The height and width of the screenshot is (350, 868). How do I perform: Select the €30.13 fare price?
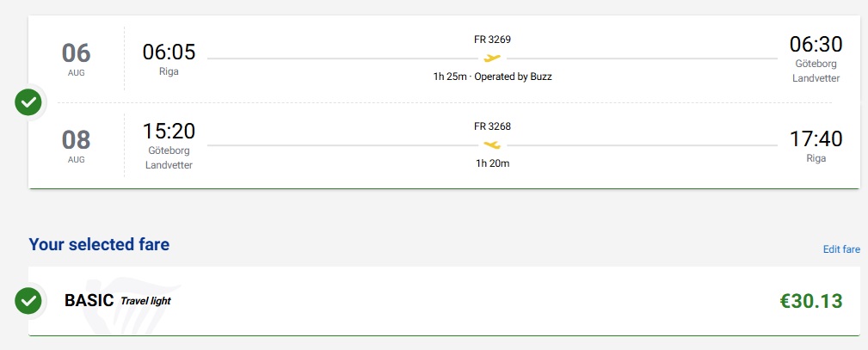(x=811, y=301)
